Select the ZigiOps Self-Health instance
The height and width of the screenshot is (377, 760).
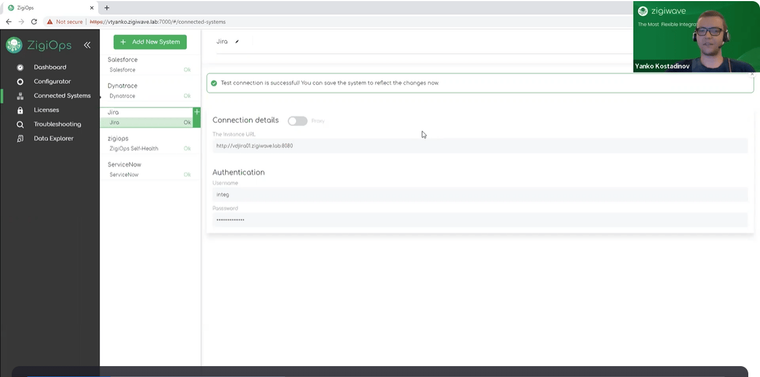coord(150,148)
